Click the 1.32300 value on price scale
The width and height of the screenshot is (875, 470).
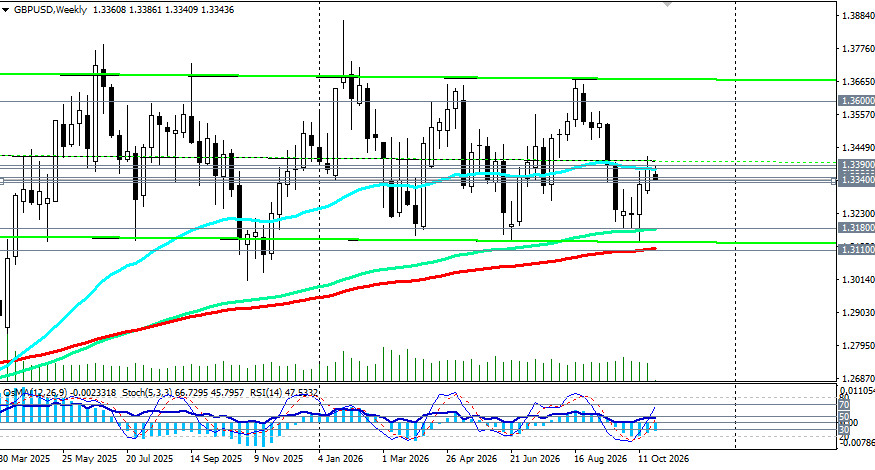(x=858, y=213)
